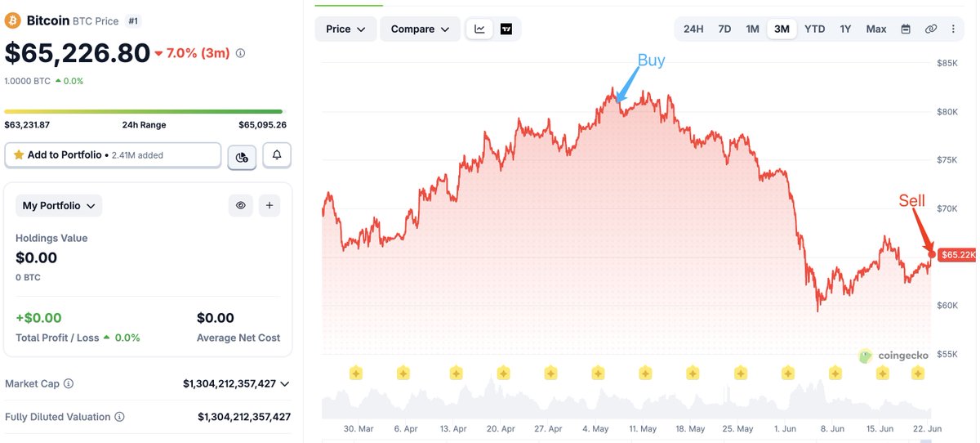
Task: Select the 24H time range
Action: tap(693, 29)
